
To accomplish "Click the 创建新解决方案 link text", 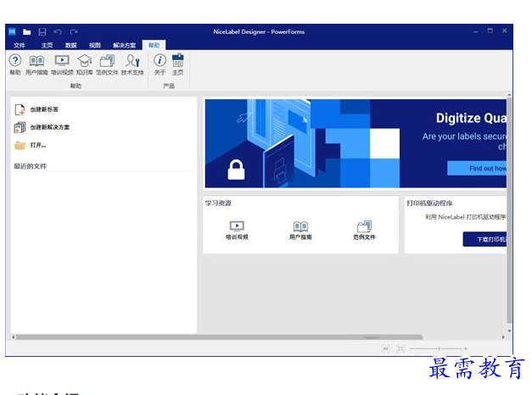I will pyautogui.click(x=50, y=127).
